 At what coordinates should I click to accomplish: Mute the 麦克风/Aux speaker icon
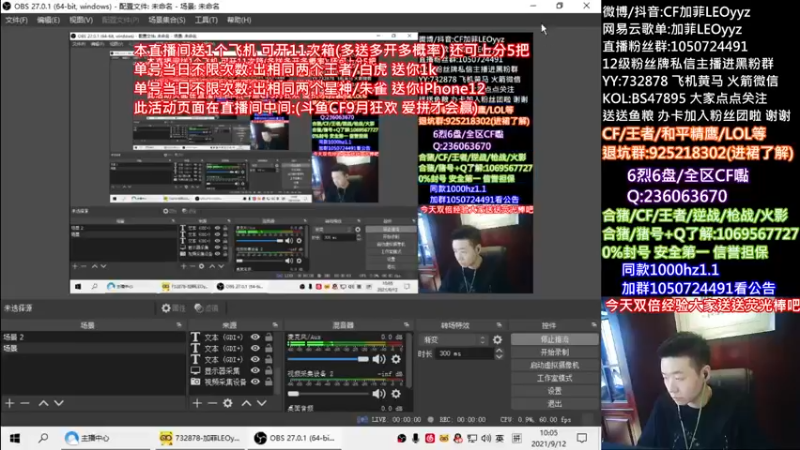pyautogui.click(x=379, y=359)
